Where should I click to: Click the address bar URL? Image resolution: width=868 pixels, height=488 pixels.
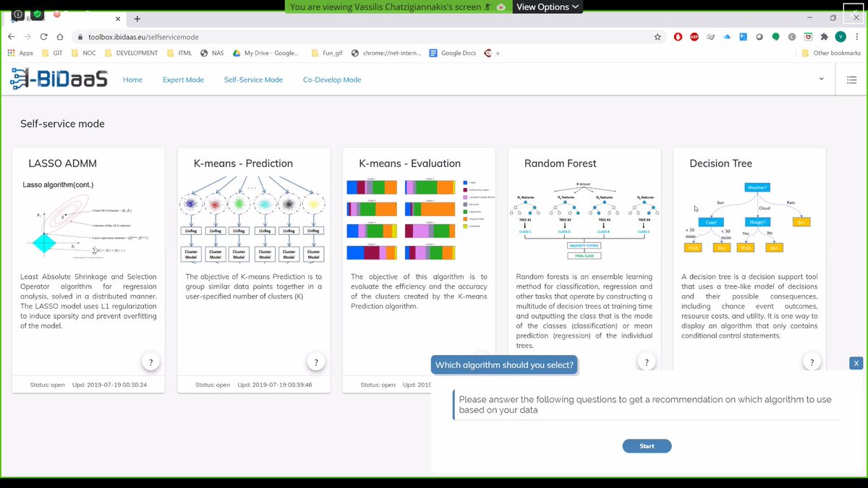[143, 37]
